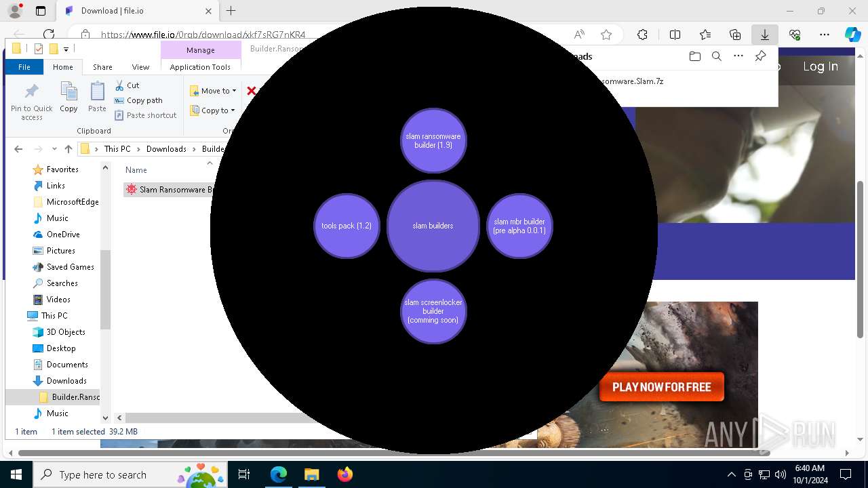Screen dimensions: 868x488
Task: Click the Name column header
Action: point(136,170)
